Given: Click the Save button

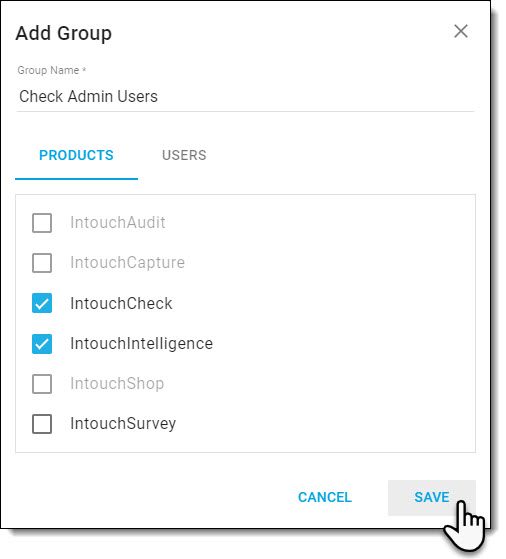Looking at the screenshot, I should click(x=432, y=497).
